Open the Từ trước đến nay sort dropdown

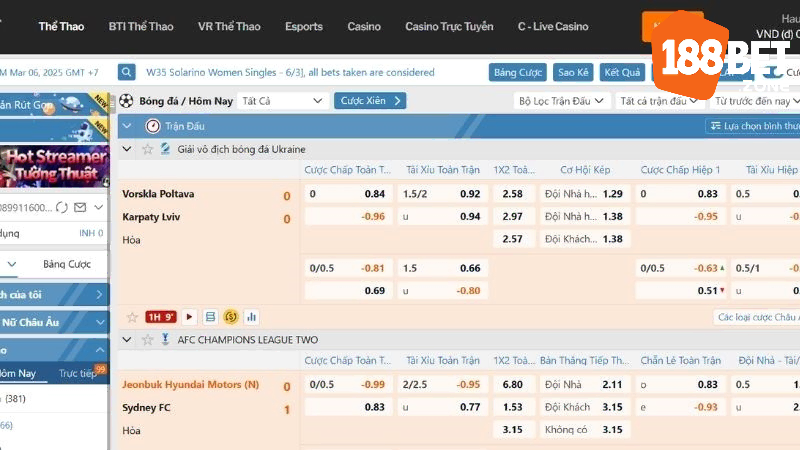pos(757,101)
